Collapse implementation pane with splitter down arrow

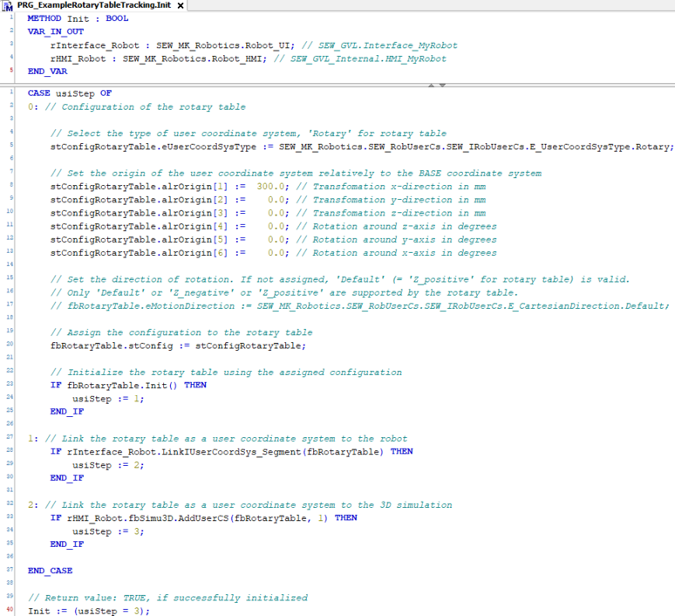click(x=442, y=85)
